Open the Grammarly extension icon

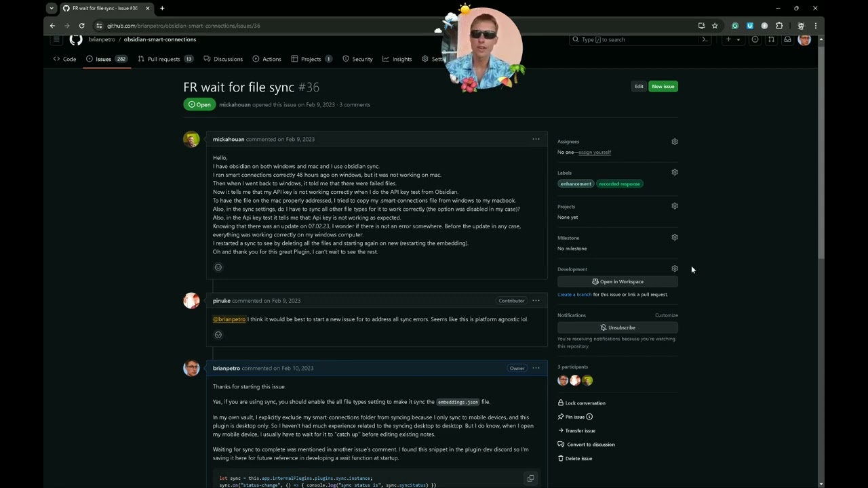point(734,26)
